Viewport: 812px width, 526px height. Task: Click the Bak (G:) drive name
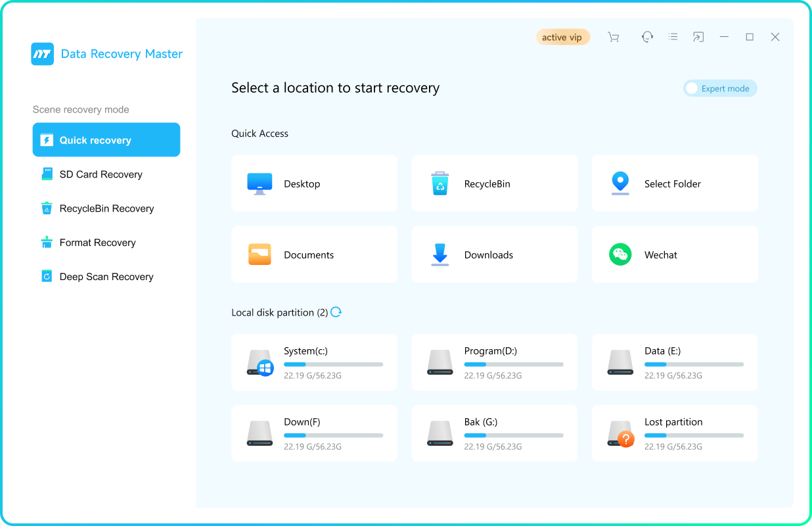(x=481, y=422)
